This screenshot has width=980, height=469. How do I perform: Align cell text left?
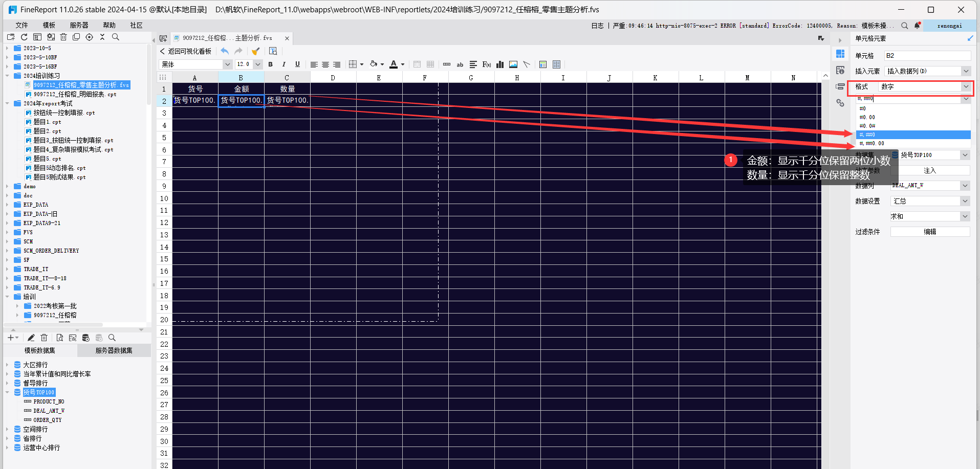click(314, 64)
